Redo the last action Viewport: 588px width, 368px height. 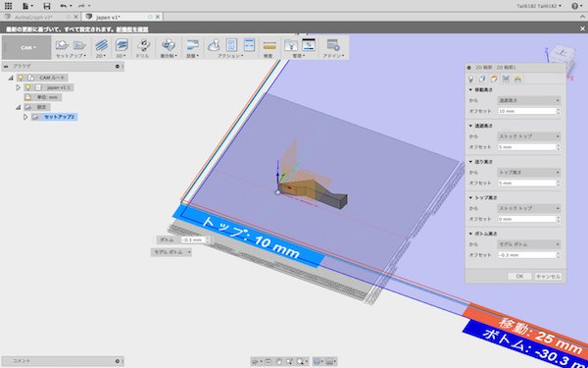[81, 6]
